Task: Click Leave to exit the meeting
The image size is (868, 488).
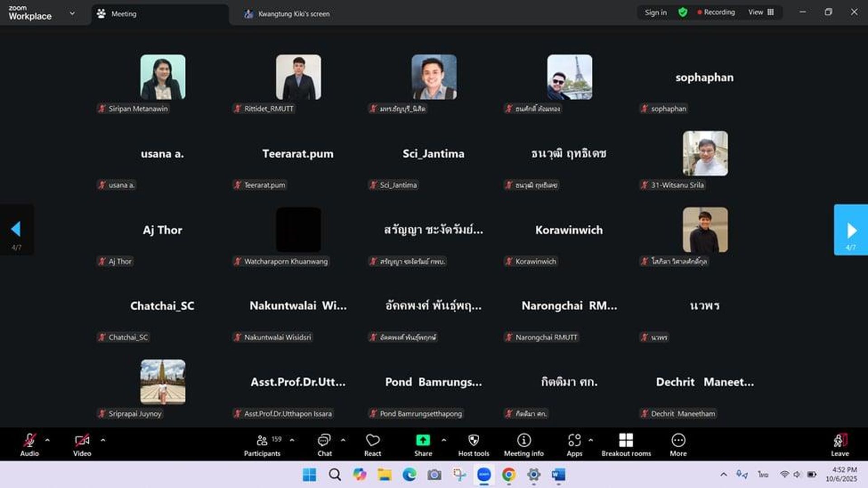Action: (840, 445)
